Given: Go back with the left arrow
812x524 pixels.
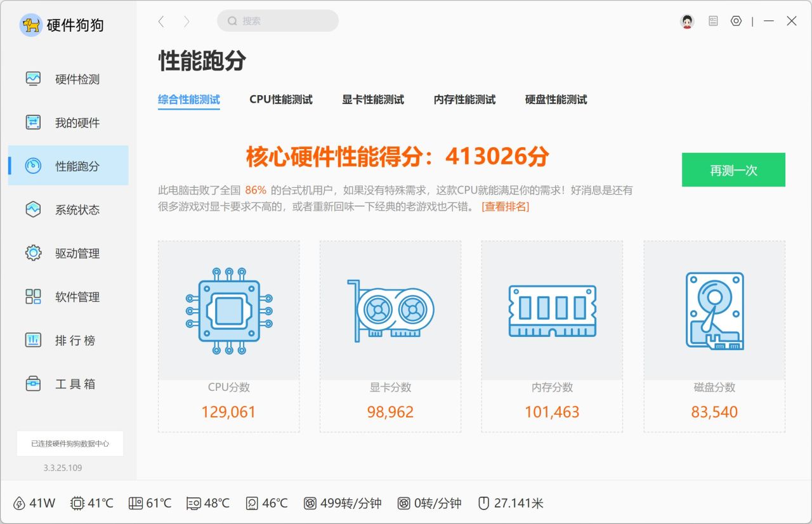Looking at the screenshot, I should [x=161, y=22].
